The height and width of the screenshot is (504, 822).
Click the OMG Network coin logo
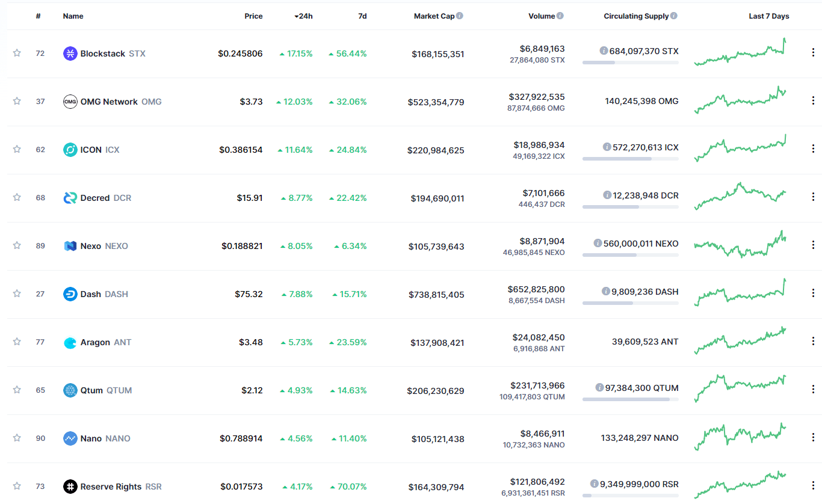click(70, 102)
